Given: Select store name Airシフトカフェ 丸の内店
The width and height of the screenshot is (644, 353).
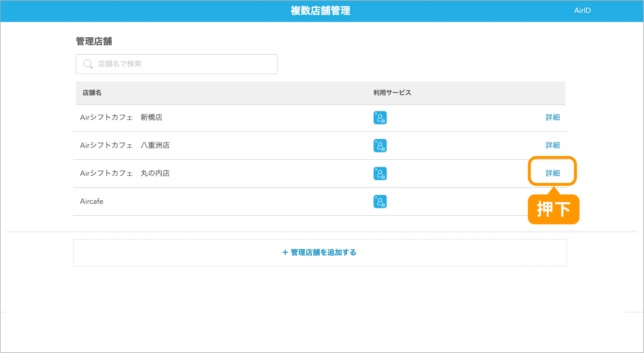Looking at the screenshot, I should [125, 173].
